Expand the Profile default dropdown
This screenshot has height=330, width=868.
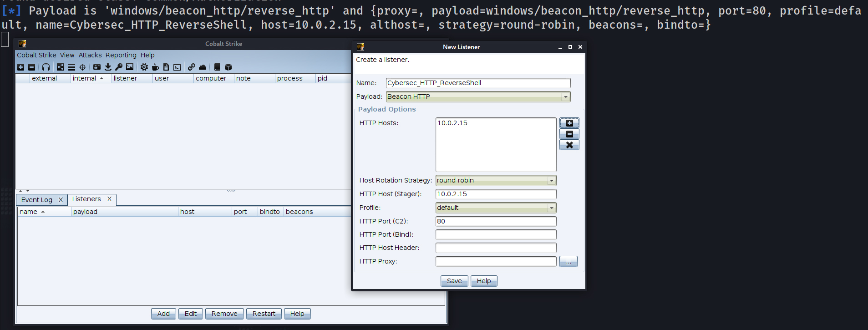click(551, 208)
